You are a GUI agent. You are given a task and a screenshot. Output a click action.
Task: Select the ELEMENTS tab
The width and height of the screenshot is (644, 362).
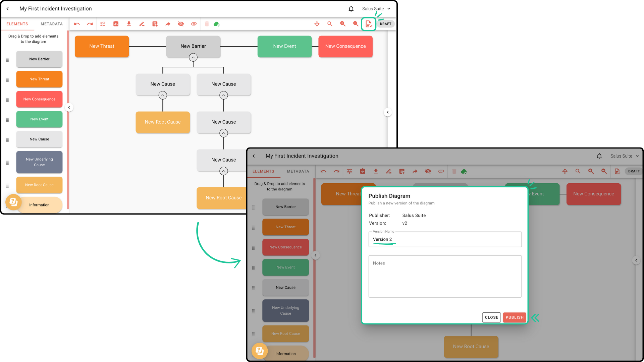coord(17,24)
